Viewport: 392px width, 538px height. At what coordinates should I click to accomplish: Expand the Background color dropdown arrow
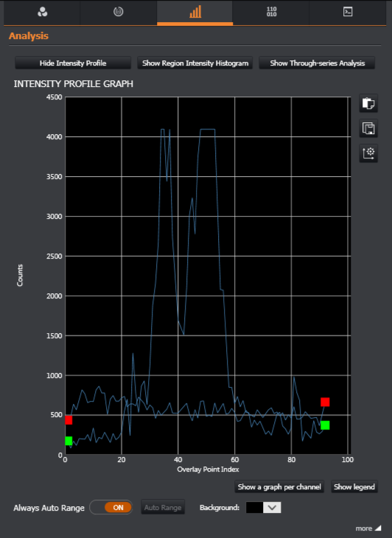click(272, 508)
